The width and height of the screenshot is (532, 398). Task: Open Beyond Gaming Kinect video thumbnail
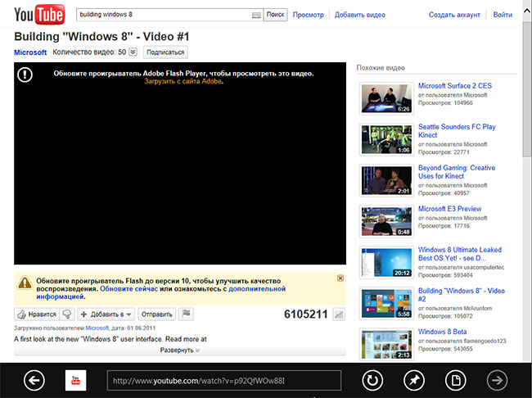pos(386,180)
